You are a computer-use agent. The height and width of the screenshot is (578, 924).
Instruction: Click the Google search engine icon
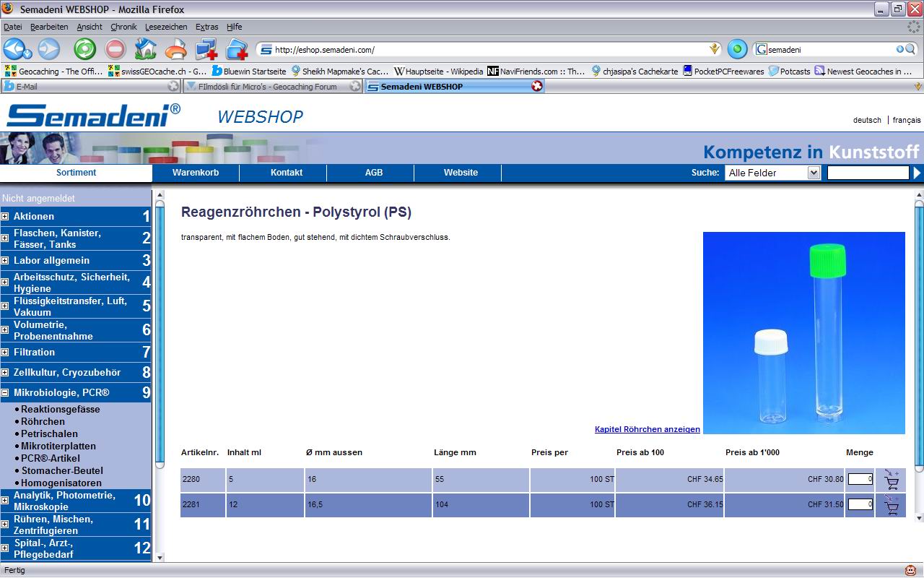(761, 50)
